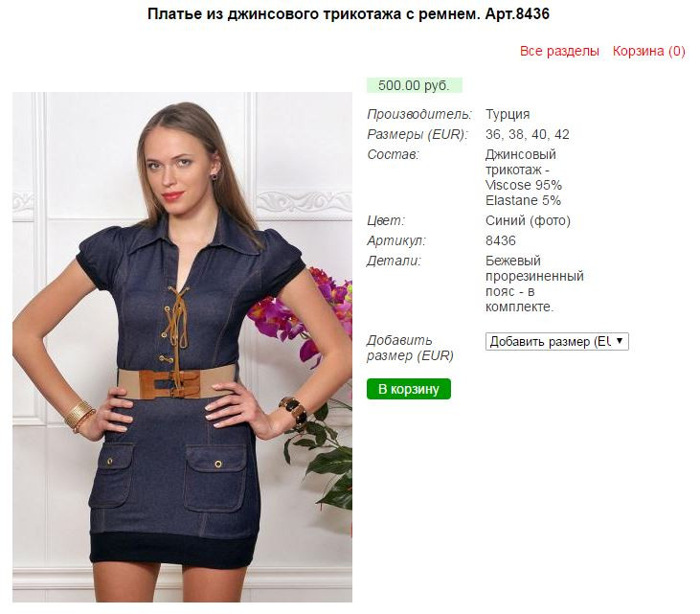
Task: Click the Viscose 95% composition text
Action: [x=523, y=185]
